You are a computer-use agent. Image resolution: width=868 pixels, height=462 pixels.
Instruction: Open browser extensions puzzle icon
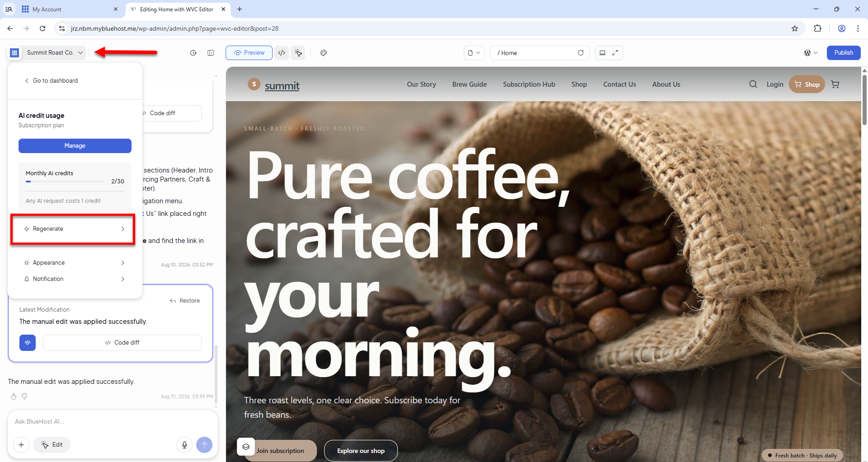click(x=817, y=28)
